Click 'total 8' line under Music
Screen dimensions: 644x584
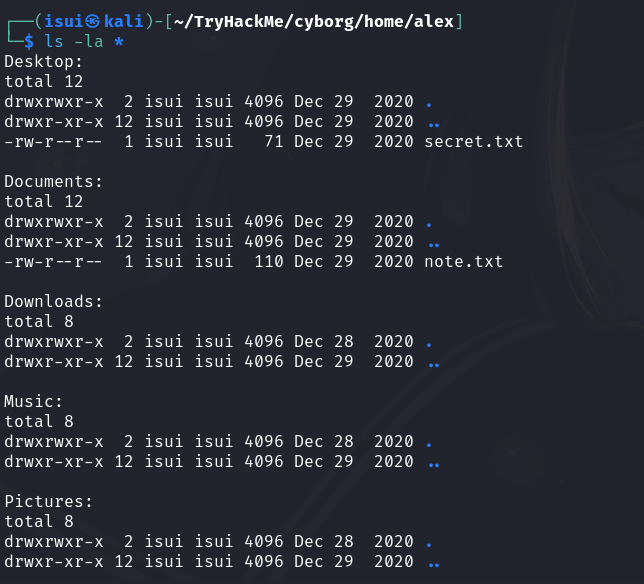[39, 422]
